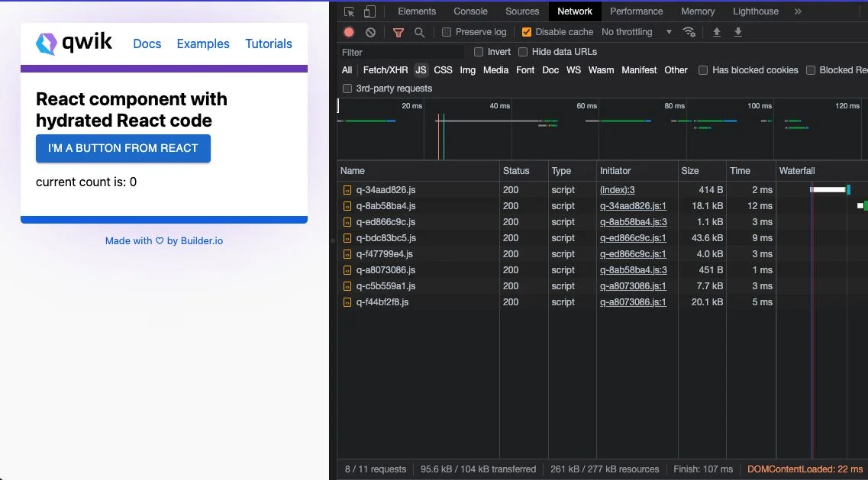Open the Sources tab
This screenshot has height=480, width=868.
tap(522, 11)
